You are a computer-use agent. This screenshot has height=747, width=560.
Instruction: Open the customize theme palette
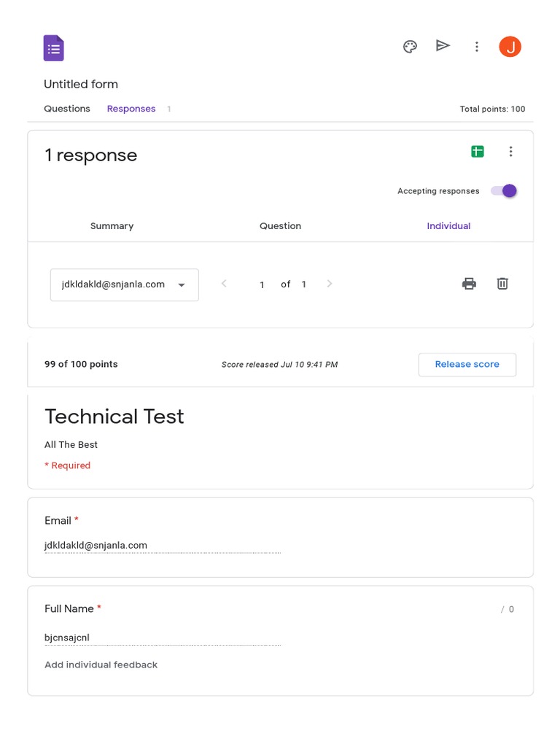(410, 47)
